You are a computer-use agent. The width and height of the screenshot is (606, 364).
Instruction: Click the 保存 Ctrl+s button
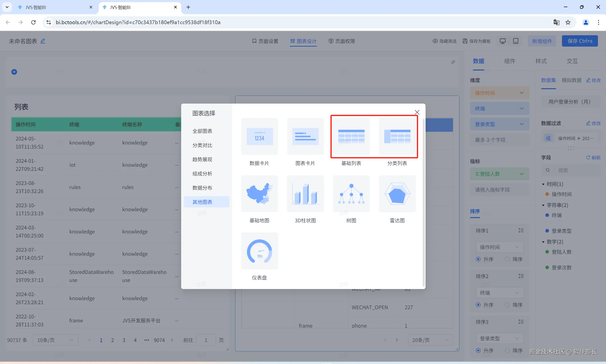tap(579, 41)
